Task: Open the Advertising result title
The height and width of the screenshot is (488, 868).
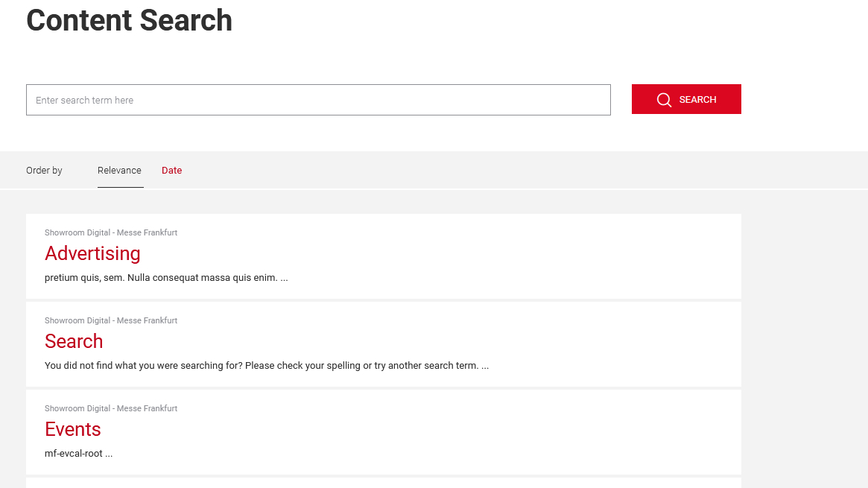Action: [92, 253]
